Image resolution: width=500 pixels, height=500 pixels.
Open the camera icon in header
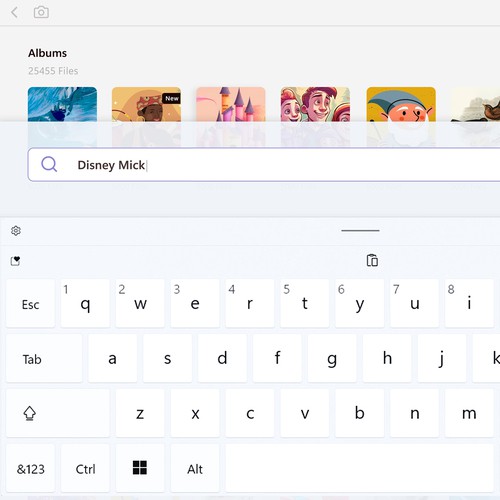41,12
